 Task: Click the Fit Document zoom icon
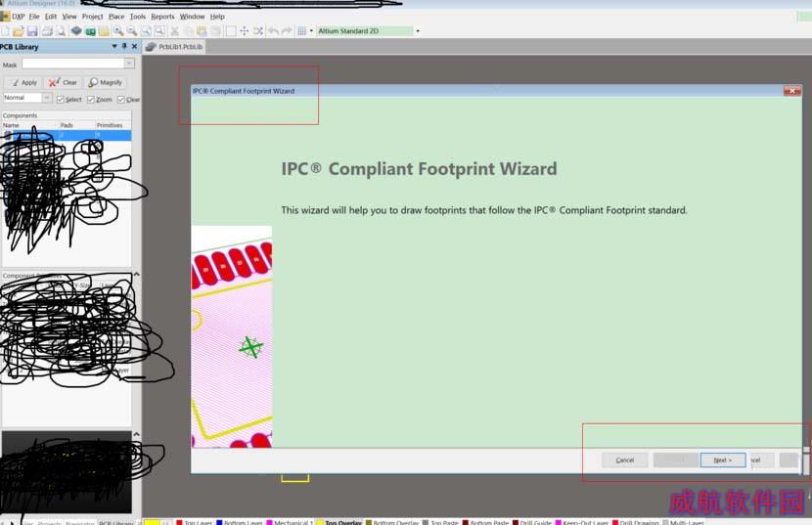coord(146,31)
